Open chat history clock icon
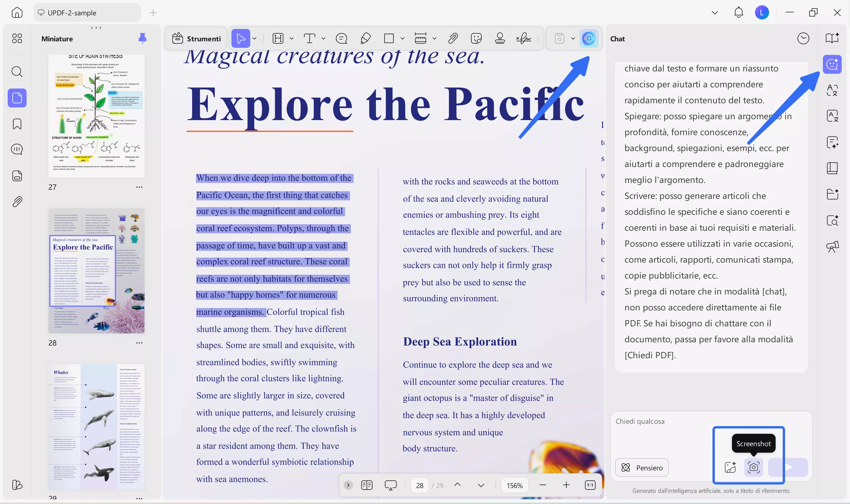 point(803,38)
